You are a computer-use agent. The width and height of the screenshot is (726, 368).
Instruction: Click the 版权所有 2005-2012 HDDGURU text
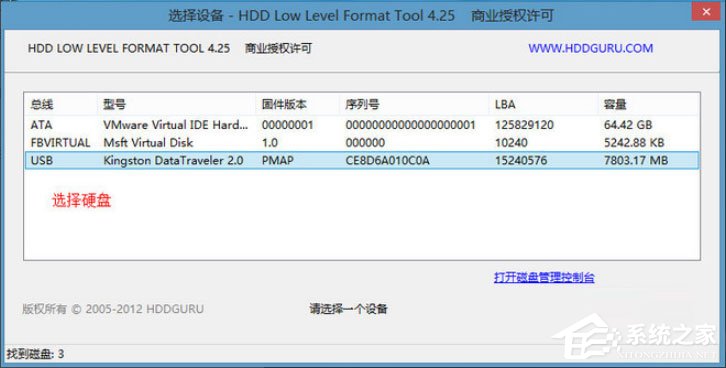point(113,309)
